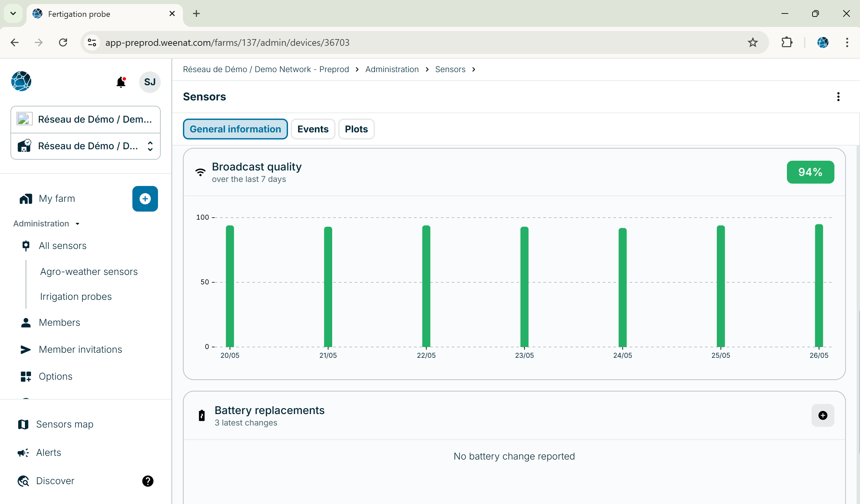
Task: Open Alerts page
Action: (x=49, y=452)
